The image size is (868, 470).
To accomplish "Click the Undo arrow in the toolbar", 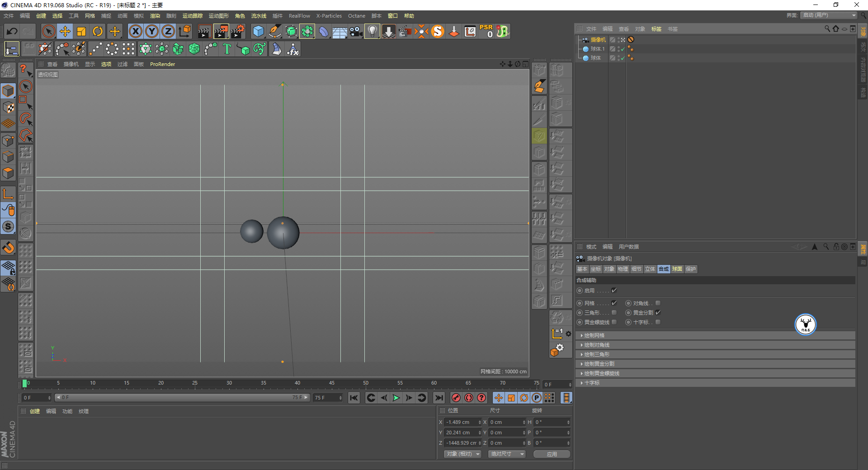I will [12, 31].
